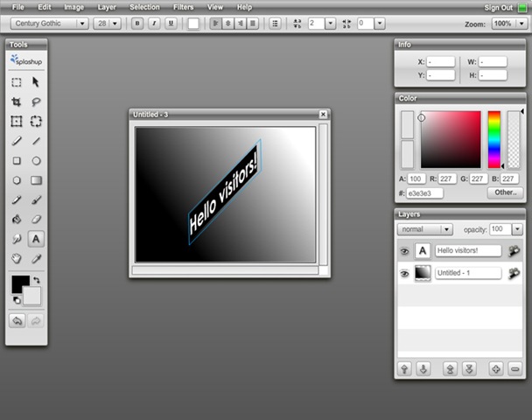Click the hex color input field

click(425, 192)
